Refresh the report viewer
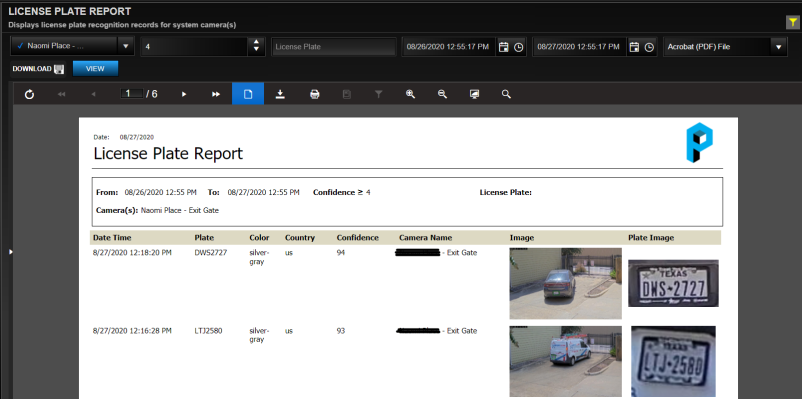Screen dimensions: 802x399 tap(29, 94)
